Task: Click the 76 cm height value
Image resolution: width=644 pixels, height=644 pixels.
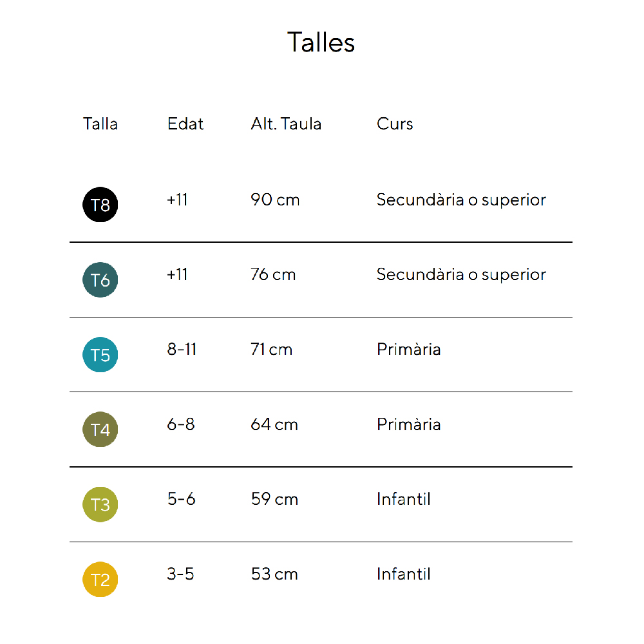Action: [x=273, y=275]
